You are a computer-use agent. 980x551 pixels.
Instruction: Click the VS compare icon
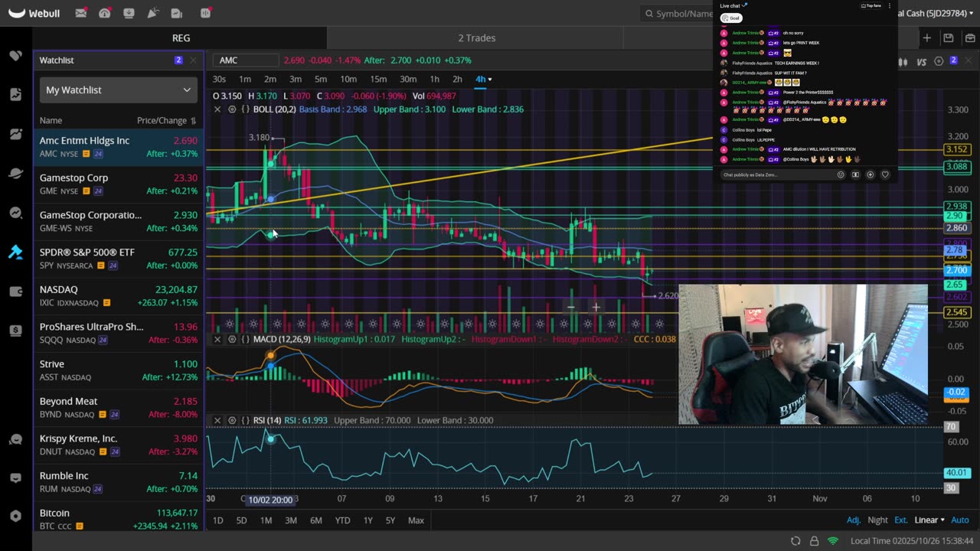coord(922,61)
